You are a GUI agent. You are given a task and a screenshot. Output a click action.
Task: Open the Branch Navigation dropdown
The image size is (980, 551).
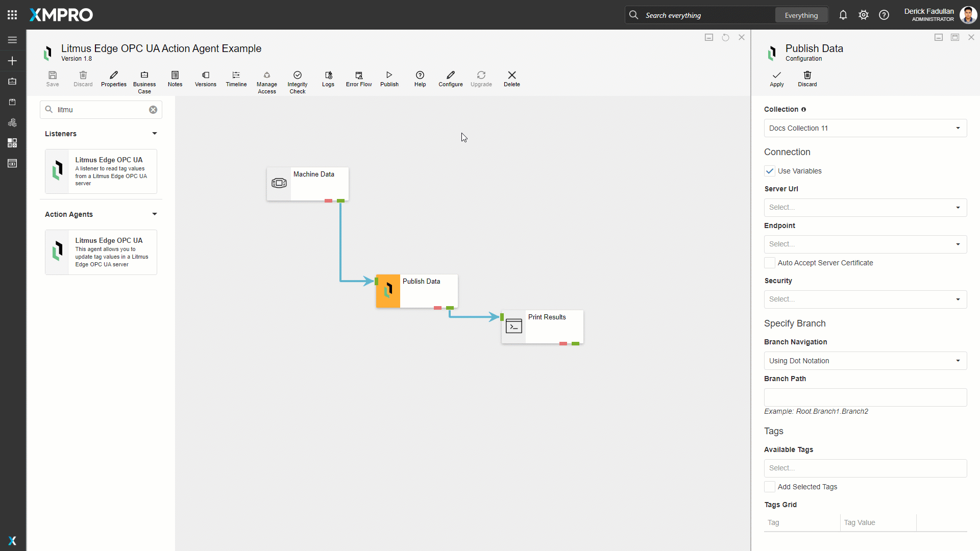[865, 361]
